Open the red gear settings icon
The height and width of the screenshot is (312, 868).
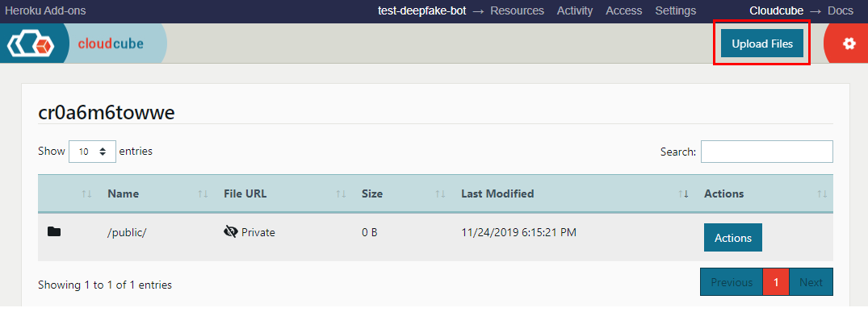pos(849,44)
